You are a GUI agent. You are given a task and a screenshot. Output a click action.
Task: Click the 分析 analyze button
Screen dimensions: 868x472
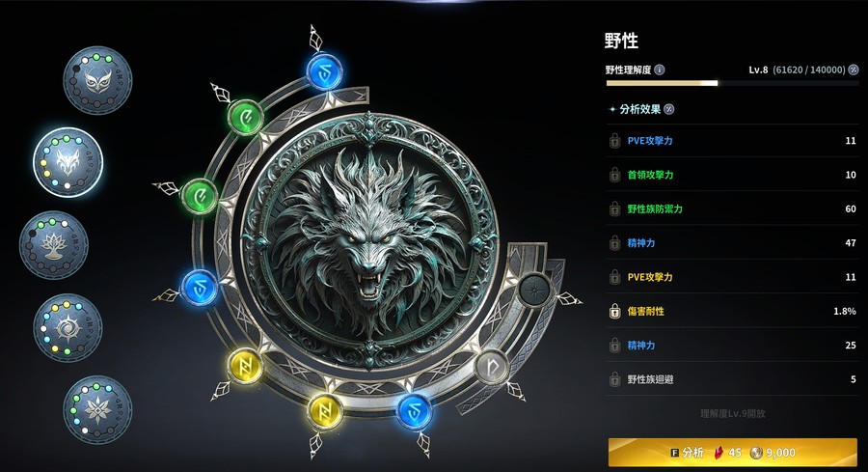pyautogui.click(x=732, y=452)
